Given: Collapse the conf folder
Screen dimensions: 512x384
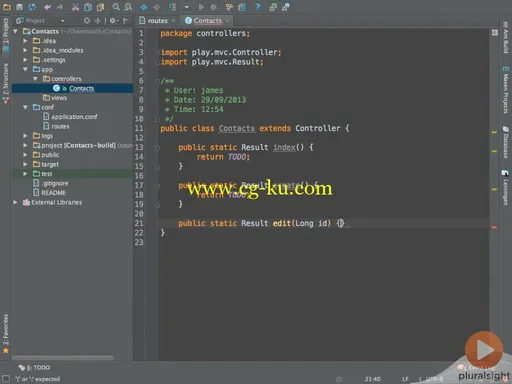Looking at the screenshot, I should (x=25, y=107).
